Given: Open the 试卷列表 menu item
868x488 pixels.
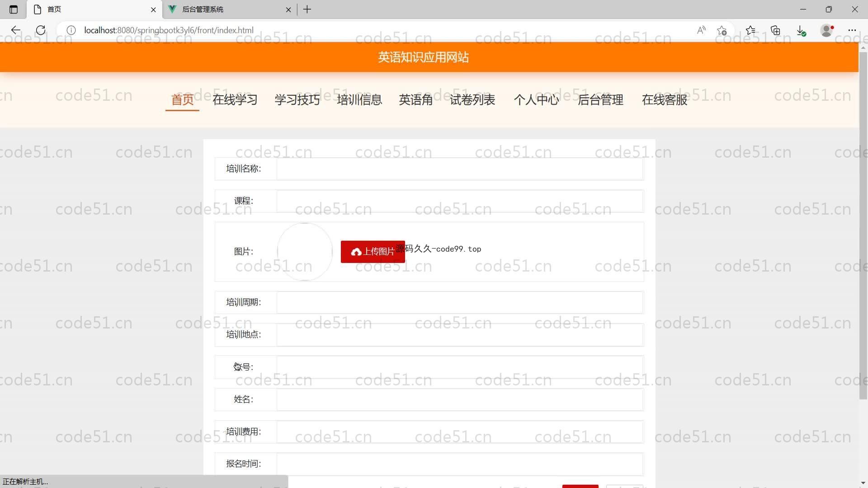Looking at the screenshot, I should (x=472, y=99).
